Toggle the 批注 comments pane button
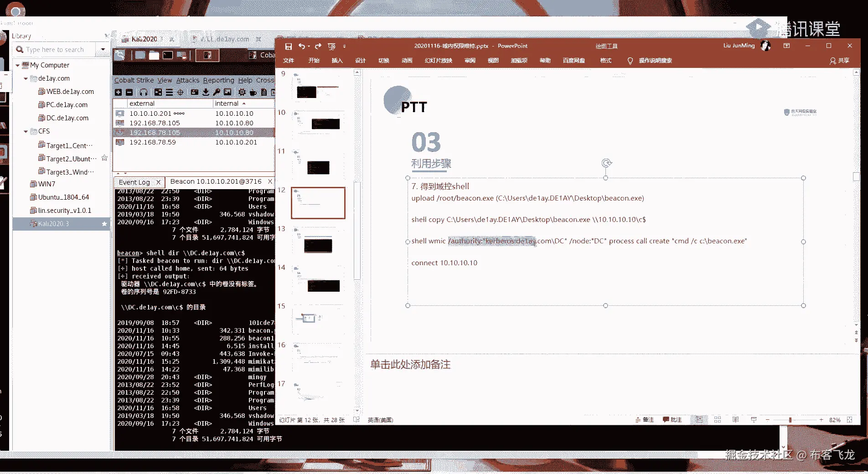 pyautogui.click(x=672, y=420)
